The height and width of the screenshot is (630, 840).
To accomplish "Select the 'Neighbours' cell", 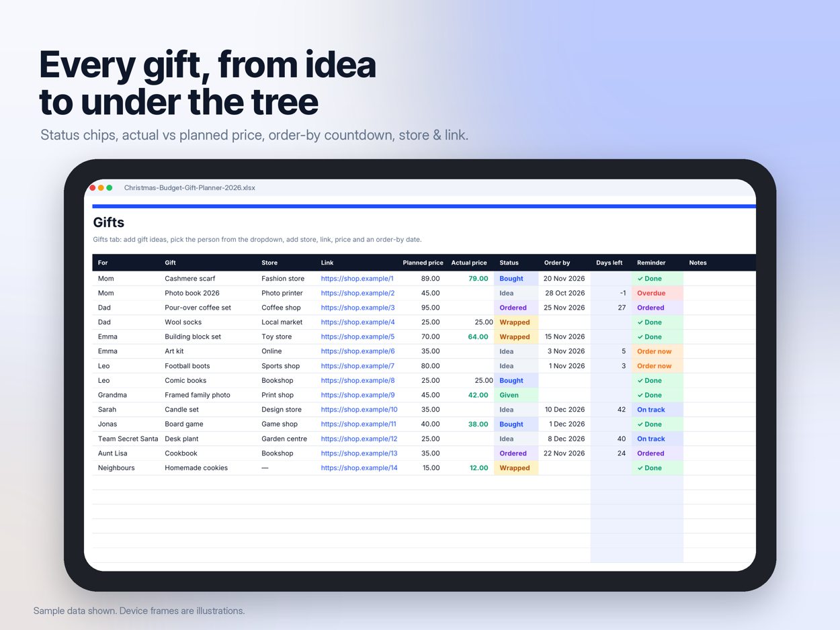I will 116,468.
